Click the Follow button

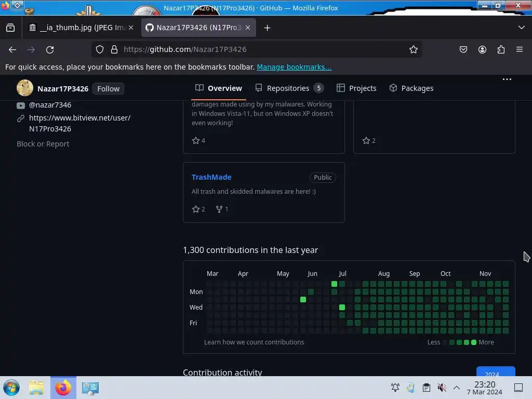coord(108,88)
